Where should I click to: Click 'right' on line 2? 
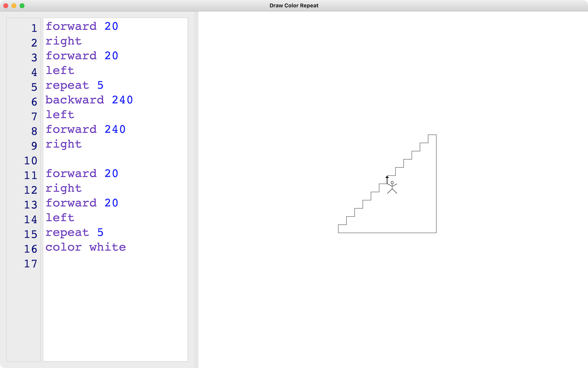[63, 41]
